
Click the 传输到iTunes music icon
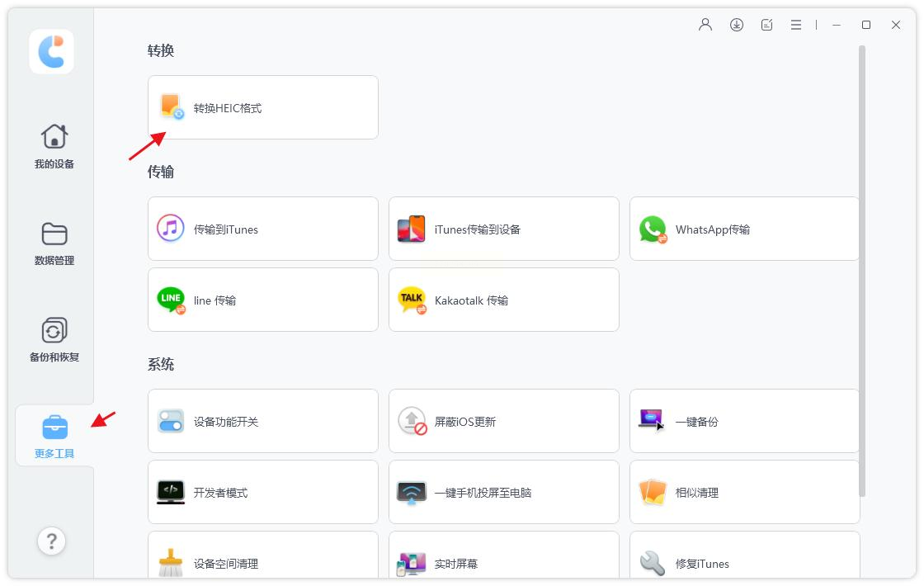171,229
